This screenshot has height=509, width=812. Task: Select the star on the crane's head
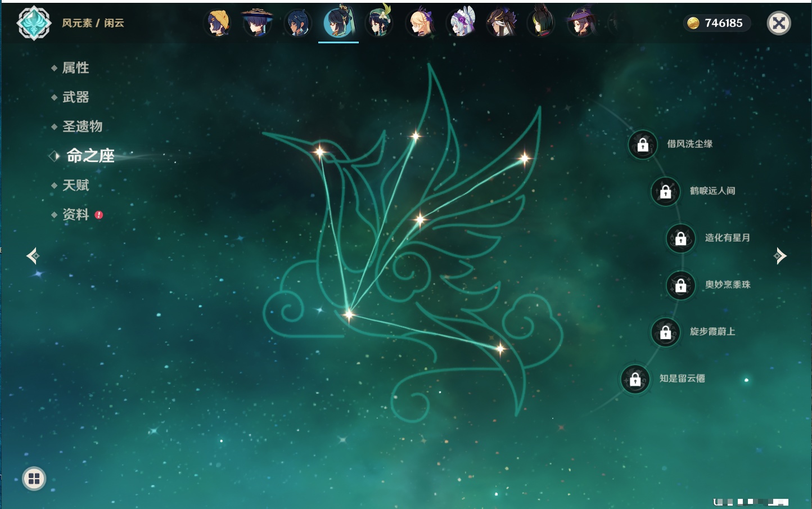pyautogui.click(x=319, y=151)
